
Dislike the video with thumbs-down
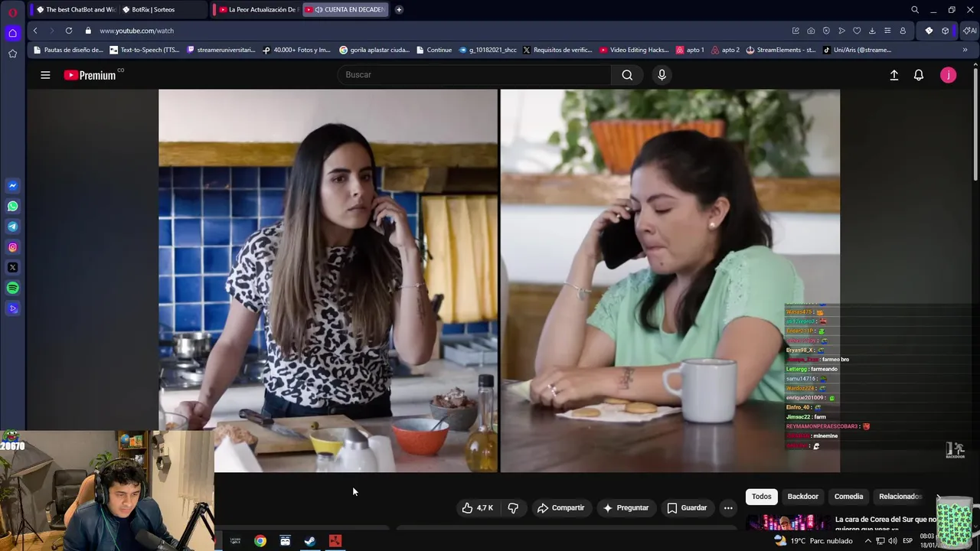pyautogui.click(x=513, y=507)
